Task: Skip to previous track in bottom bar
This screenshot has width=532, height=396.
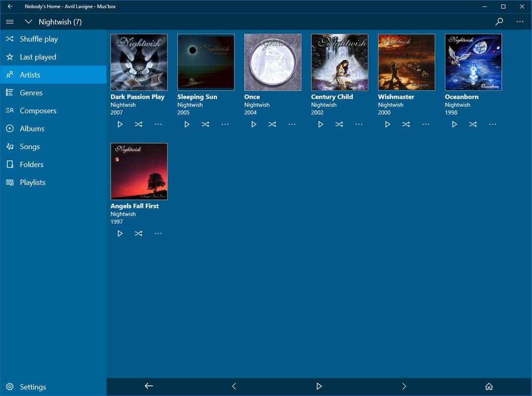Action: (234, 386)
